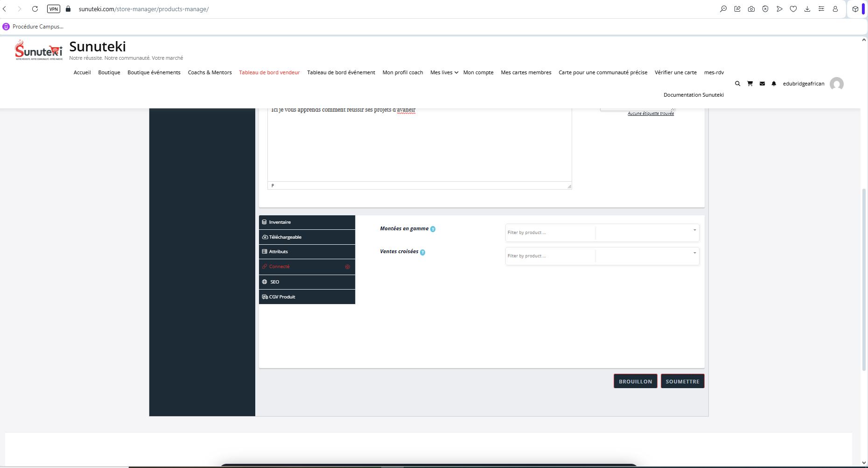Reload the page with the refresh icon
Viewport: 868px width, 468px height.
point(35,9)
